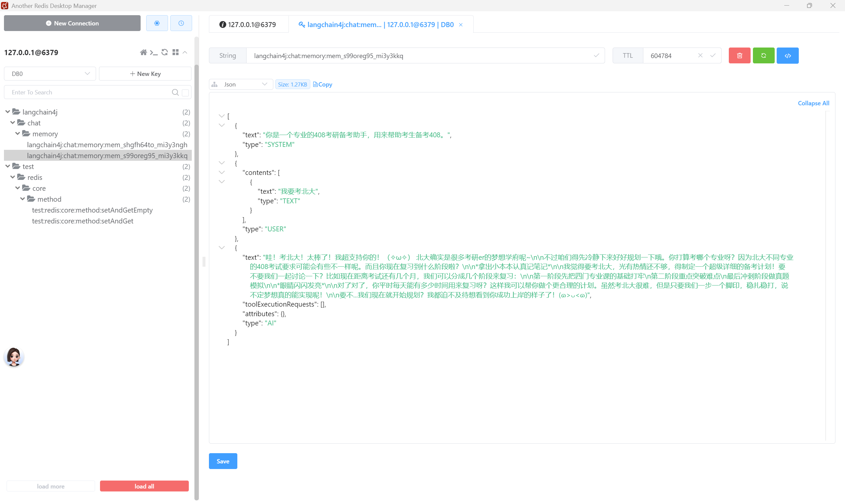Click the search magnifier icon
The width and height of the screenshot is (845, 504).
(x=175, y=92)
